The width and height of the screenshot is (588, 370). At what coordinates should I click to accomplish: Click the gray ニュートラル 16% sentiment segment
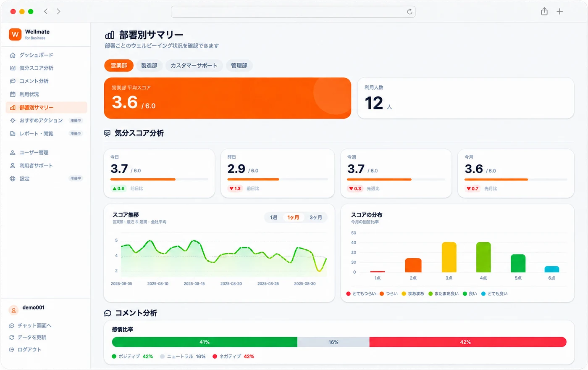[333, 342]
